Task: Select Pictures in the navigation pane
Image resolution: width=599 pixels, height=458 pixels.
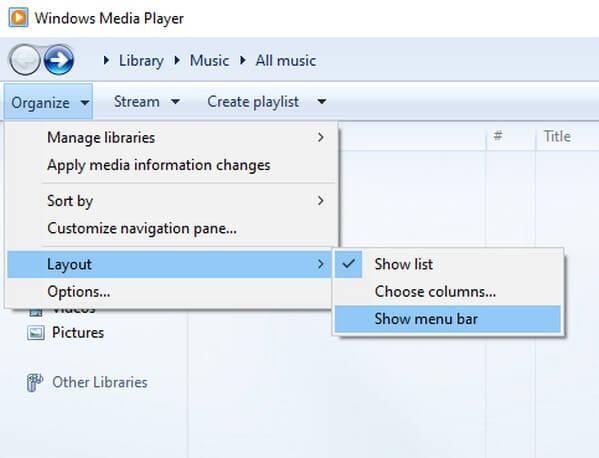Action: click(x=78, y=333)
